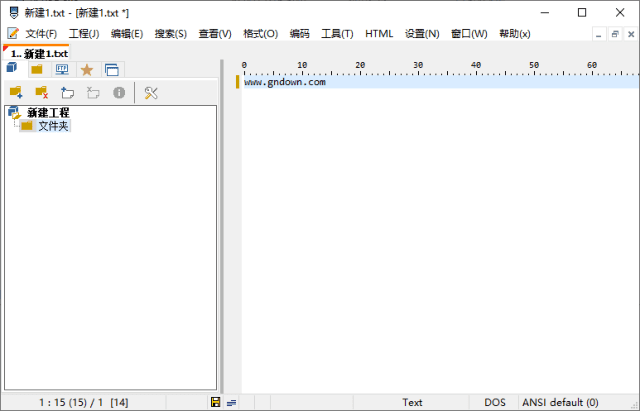Open the folder explorer panel tab
This screenshot has height=411, width=640.
(x=37, y=69)
